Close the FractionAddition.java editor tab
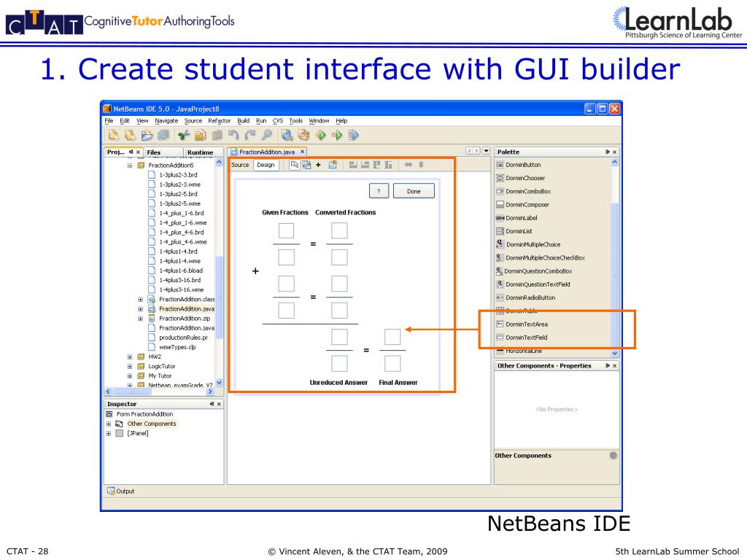The width and height of the screenshot is (747, 560). coord(302,152)
